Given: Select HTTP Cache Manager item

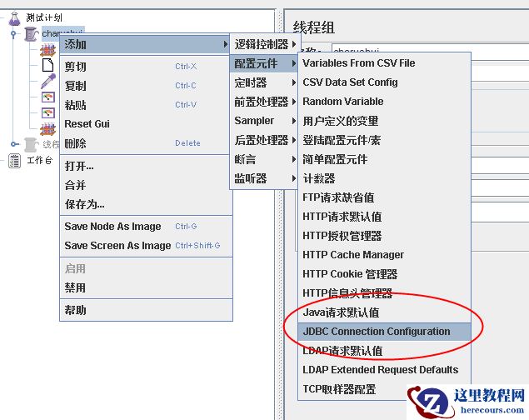Looking at the screenshot, I should [x=384, y=255].
